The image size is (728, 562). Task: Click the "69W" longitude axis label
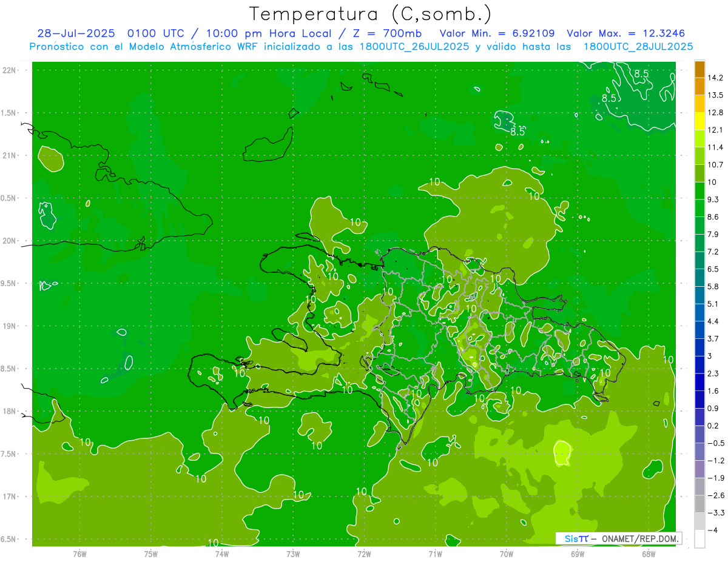tap(578, 554)
